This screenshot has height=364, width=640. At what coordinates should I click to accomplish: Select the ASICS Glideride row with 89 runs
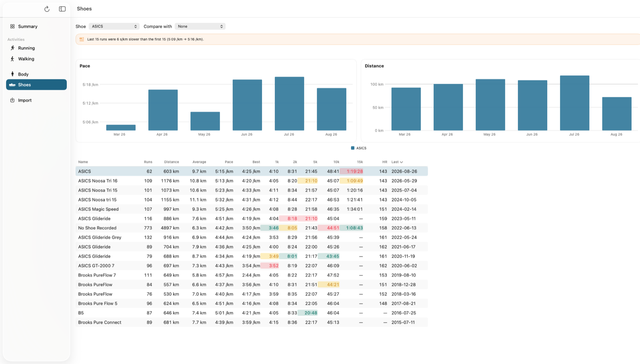pos(252,247)
